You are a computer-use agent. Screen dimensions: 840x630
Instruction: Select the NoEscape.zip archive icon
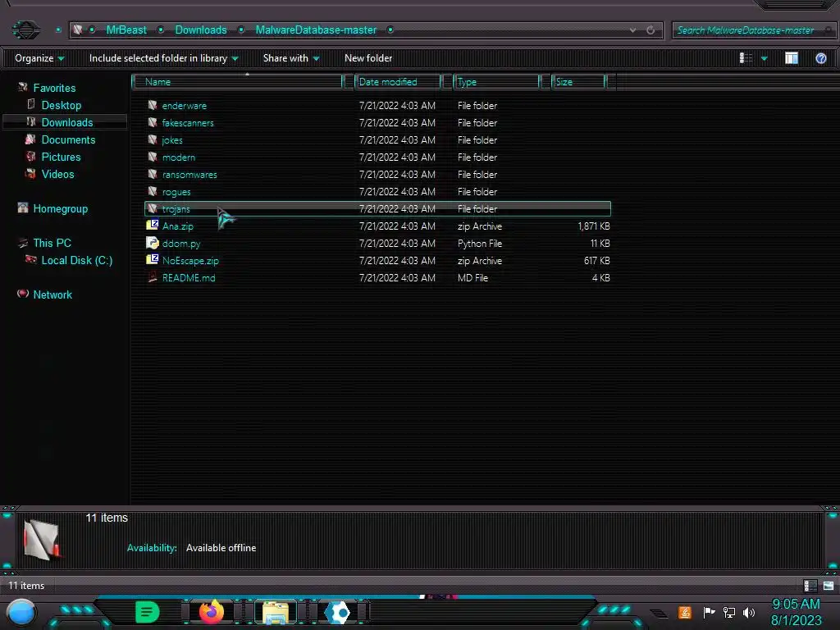(152, 260)
